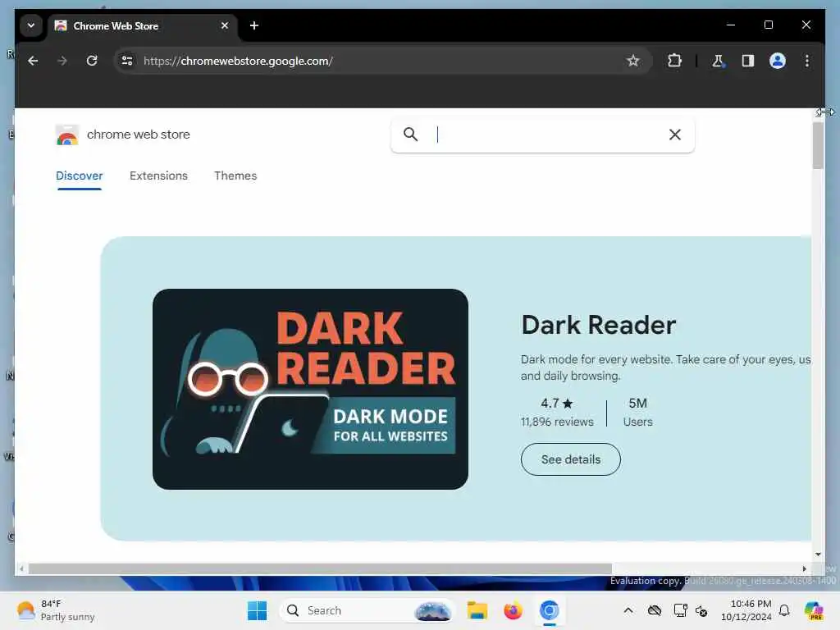This screenshot has width=840, height=630.
Task: Open the Extensions puzzle icon
Action: click(x=674, y=61)
